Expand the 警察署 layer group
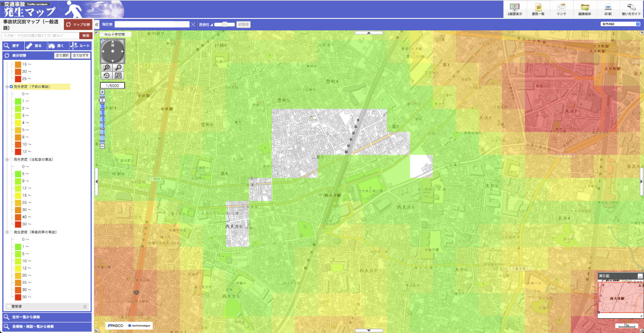644x333 pixels. 85,306
